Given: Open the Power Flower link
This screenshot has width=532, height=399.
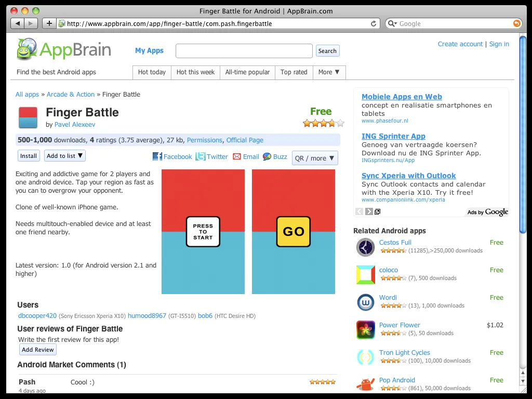Looking at the screenshot, I should click(400, 325).
